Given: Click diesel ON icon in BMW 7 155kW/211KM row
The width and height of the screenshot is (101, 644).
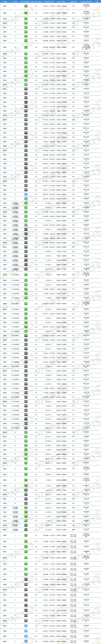Looking at the screenshot, I should [x=26, y=595].
